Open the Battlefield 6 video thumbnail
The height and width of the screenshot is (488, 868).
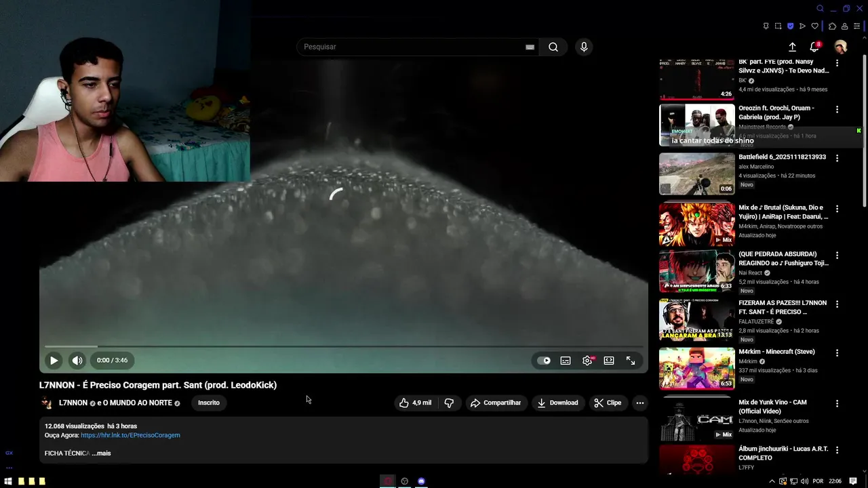click(x=697, y=174)
